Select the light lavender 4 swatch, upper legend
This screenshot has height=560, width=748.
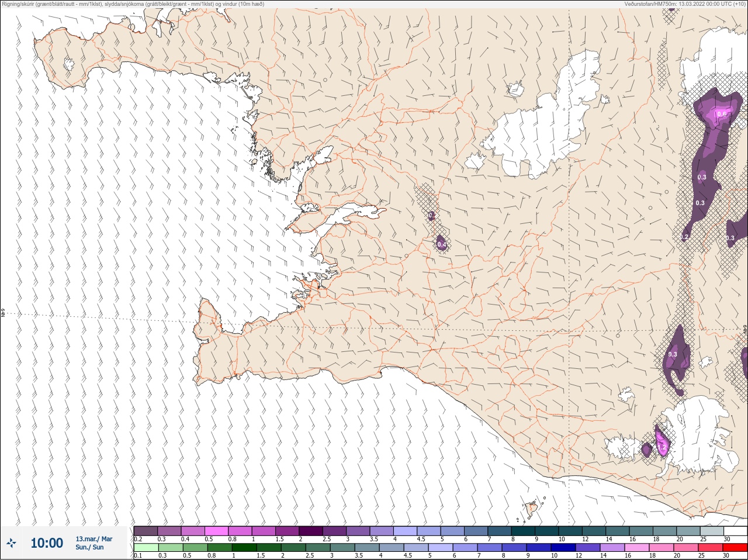(406, 531)
